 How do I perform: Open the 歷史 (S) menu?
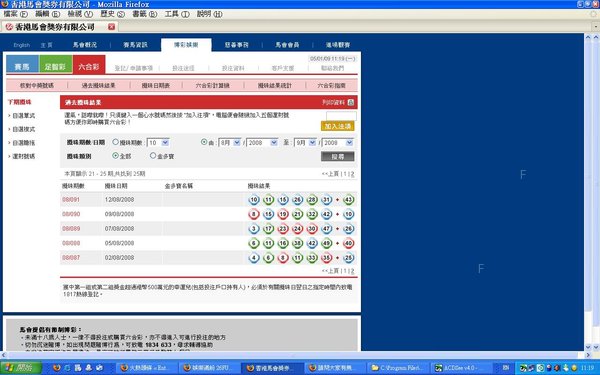coord(112,14)
